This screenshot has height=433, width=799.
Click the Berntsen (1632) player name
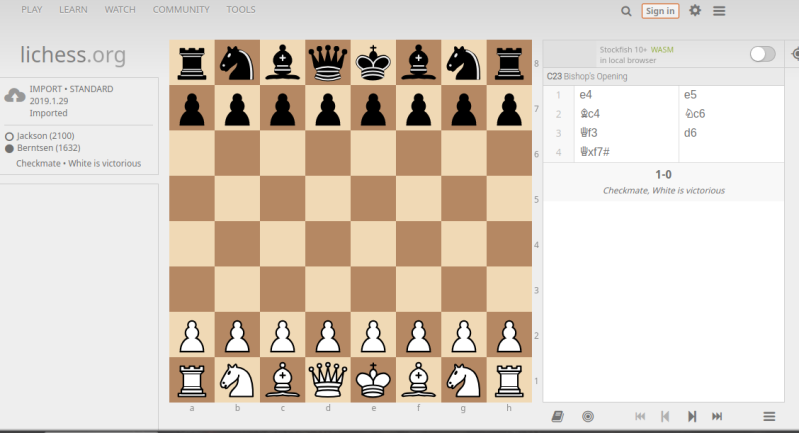coord(49,148)
